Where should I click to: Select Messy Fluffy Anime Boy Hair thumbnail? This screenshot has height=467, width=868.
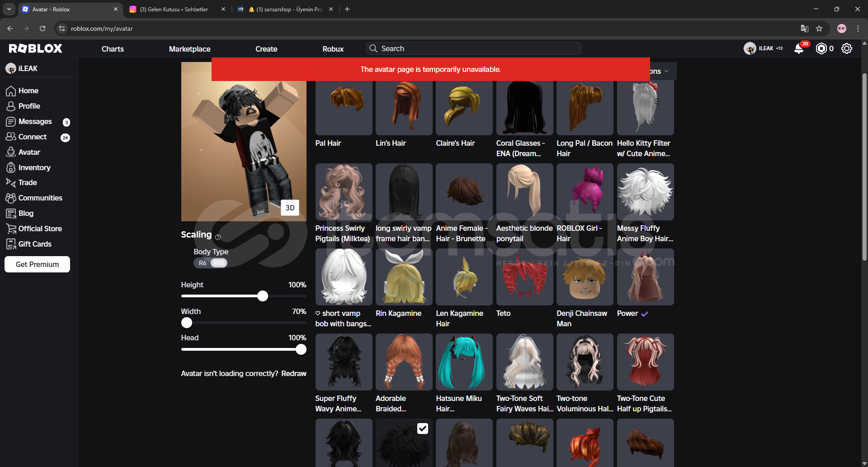click(646, 192)
